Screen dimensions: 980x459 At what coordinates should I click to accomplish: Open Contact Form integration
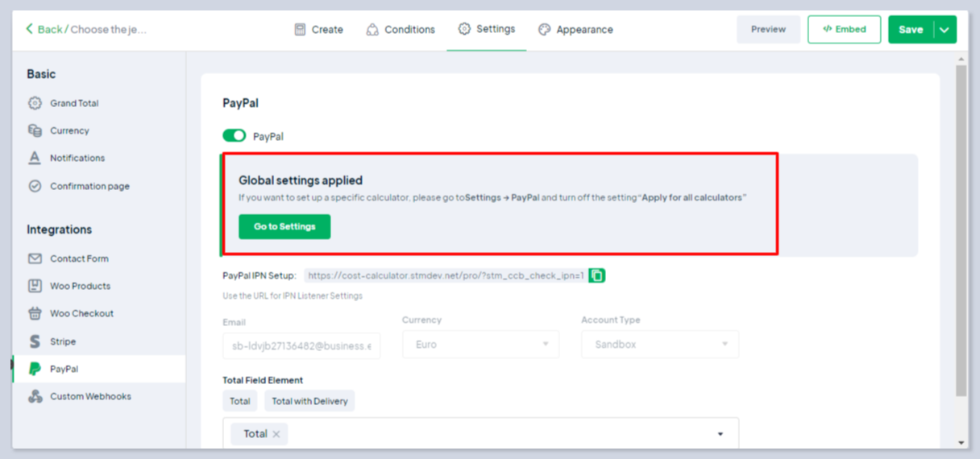point(79,258)
